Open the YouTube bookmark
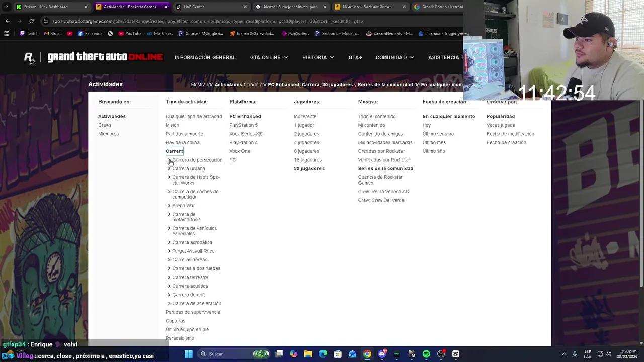This screenshot has width=644, height=362. [130, 34]
